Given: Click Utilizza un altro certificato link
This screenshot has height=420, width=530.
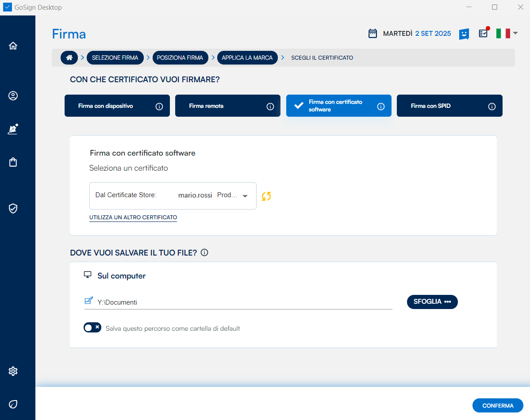Looking at the screenshot, I should tap(133, 218).
